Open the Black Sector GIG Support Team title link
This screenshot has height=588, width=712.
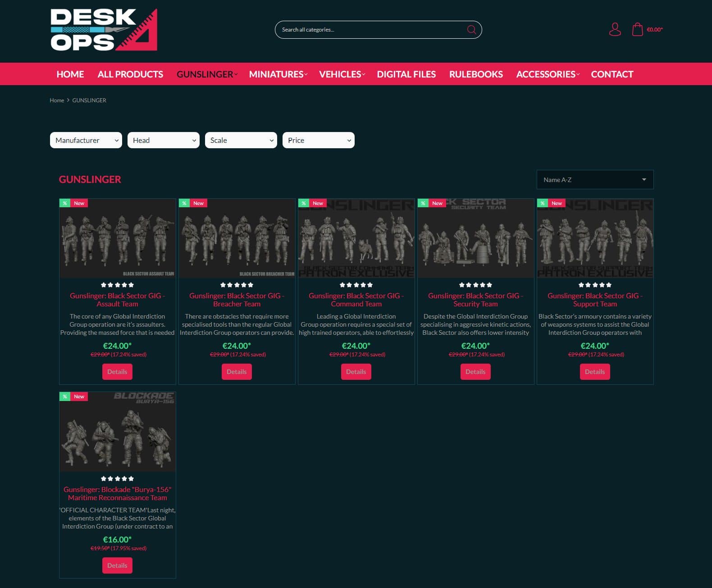(595, 300)
